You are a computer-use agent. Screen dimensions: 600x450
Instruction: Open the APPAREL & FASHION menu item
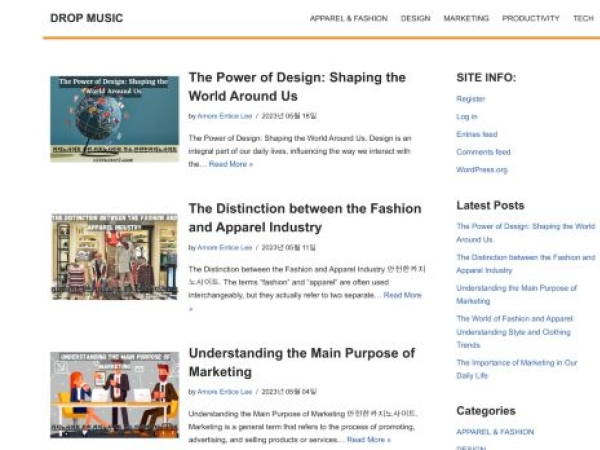click(x=348, y=18)
